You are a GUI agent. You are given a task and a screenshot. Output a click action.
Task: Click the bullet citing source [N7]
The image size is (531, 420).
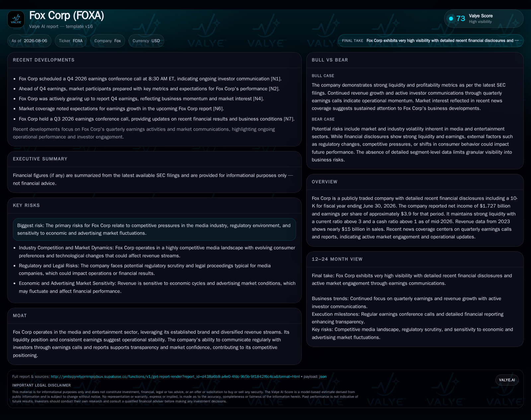(x=157, y=119)
